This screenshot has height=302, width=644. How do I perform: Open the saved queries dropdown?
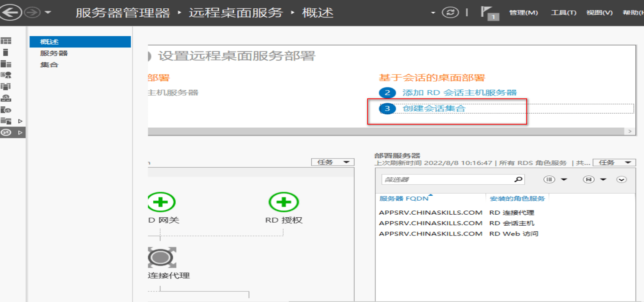pyautogui.click(x=594, y=179)
